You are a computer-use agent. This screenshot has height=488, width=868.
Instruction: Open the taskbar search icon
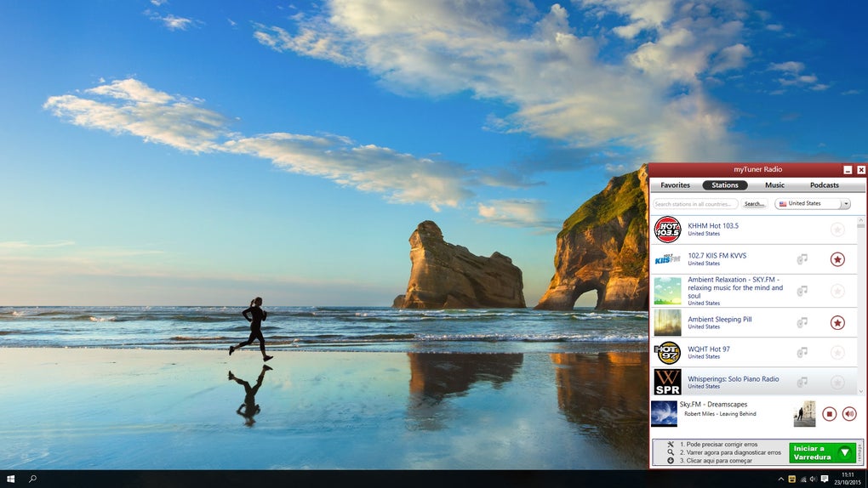click(32, 479)
